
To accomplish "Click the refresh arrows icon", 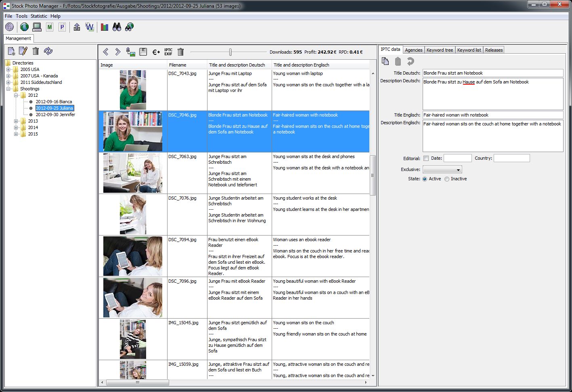I will click(x=48, y=51).
